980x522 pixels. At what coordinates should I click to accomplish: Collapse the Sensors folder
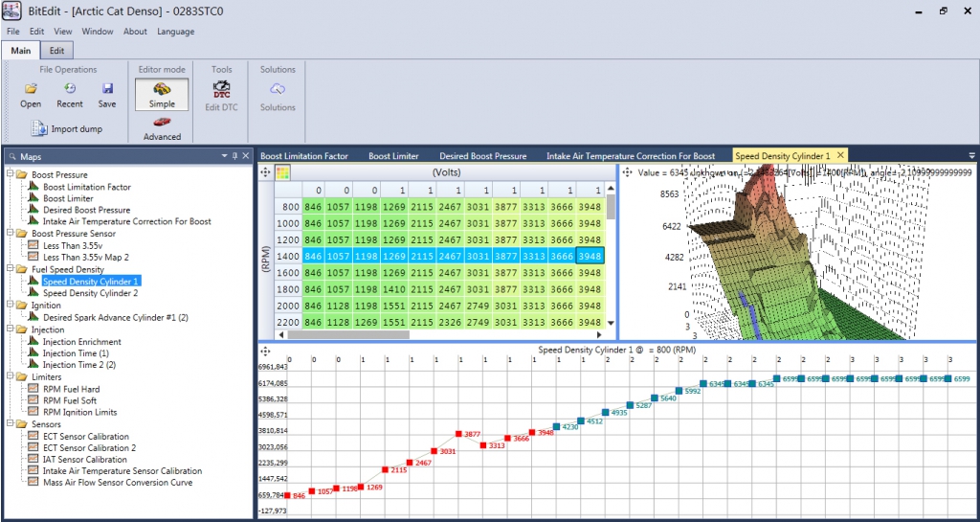point(10,424)
